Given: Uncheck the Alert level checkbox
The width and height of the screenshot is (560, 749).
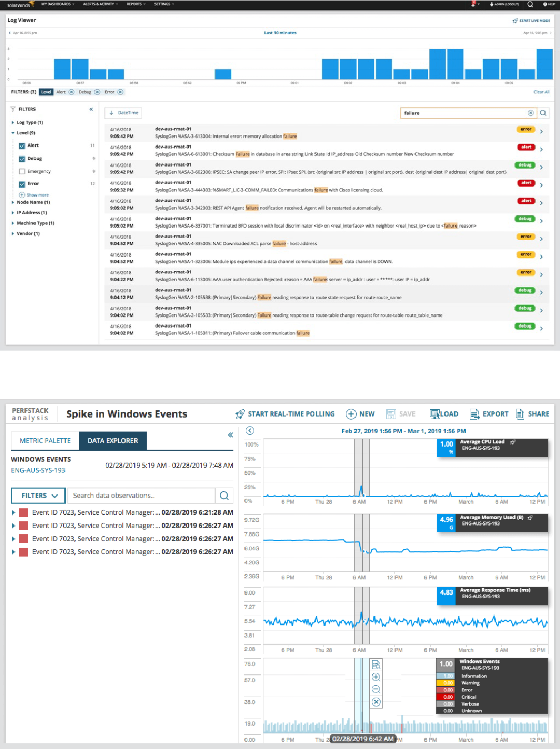Looking at the screenshot, I should click(22, 146).
